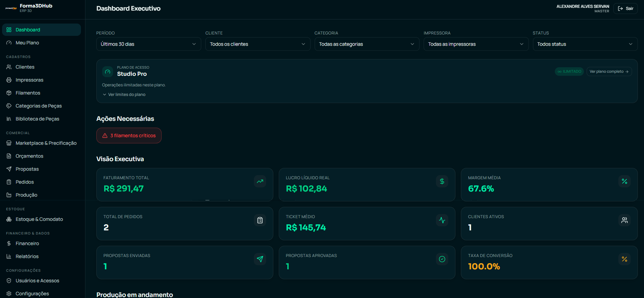Click the Relatórios bar chart icon
The height and width of the screenshot is (298, 644).
point(9,256)
